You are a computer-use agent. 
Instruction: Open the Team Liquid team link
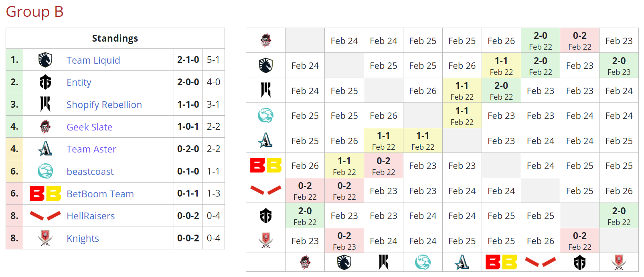pos(93,60)
